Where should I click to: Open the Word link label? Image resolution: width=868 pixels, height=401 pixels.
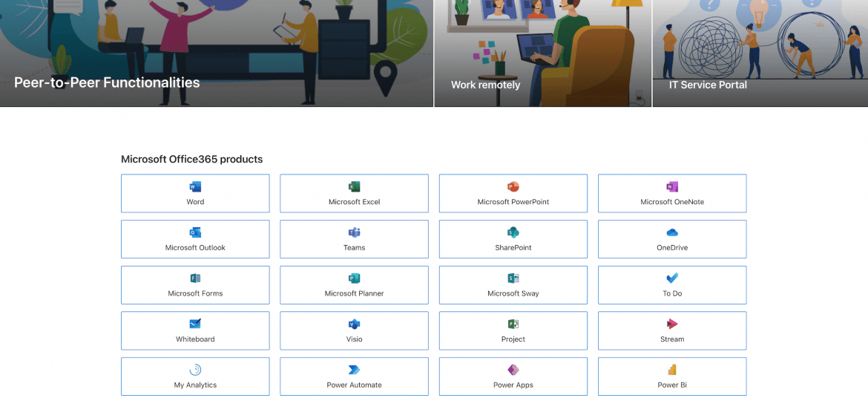195,202
